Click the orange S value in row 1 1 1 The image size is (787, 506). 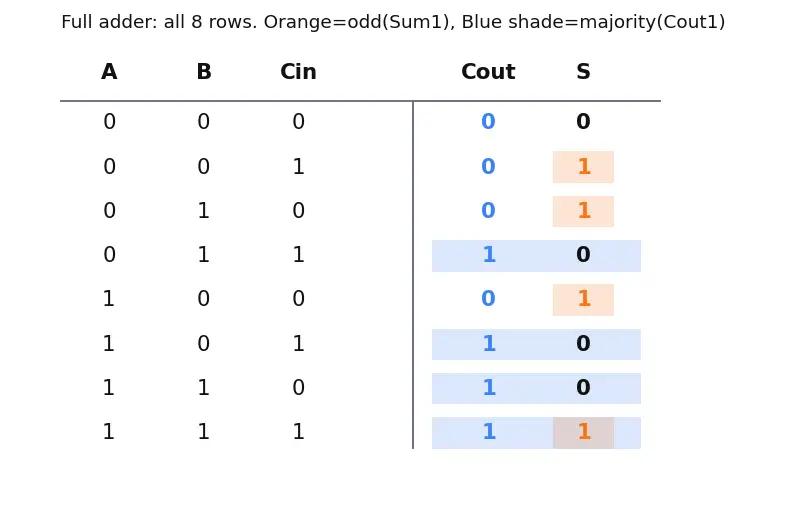coord(583,432)
